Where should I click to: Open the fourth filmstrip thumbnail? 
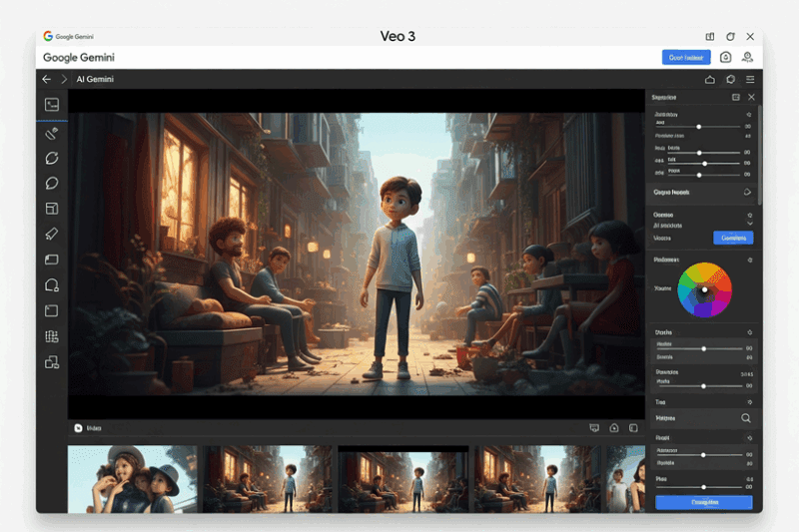[537, 479]
